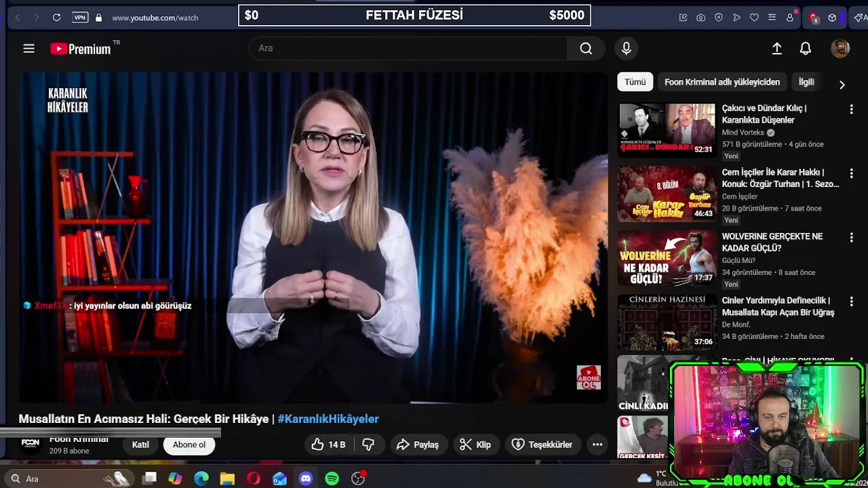
Task: Open more actions three-dot button under video
Action: [597, 445]
